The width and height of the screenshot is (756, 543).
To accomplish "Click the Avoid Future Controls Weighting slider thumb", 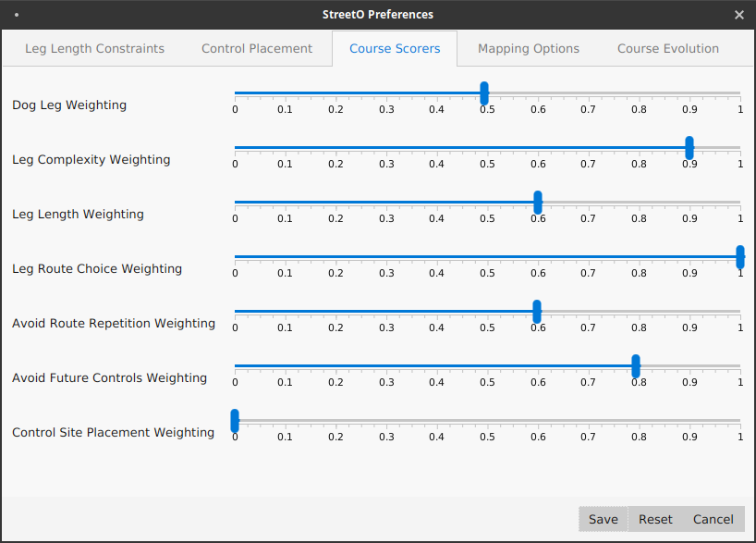I will [636, 366].
